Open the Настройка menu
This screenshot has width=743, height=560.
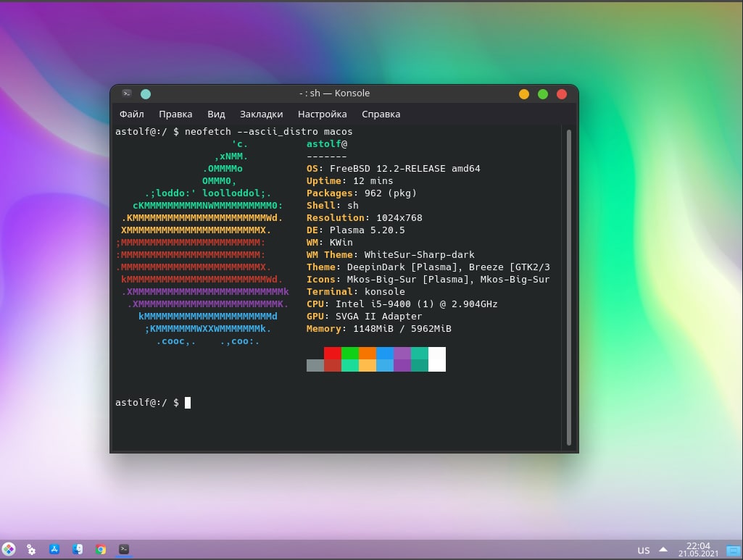pyautogui.click(x=323, y=114)
